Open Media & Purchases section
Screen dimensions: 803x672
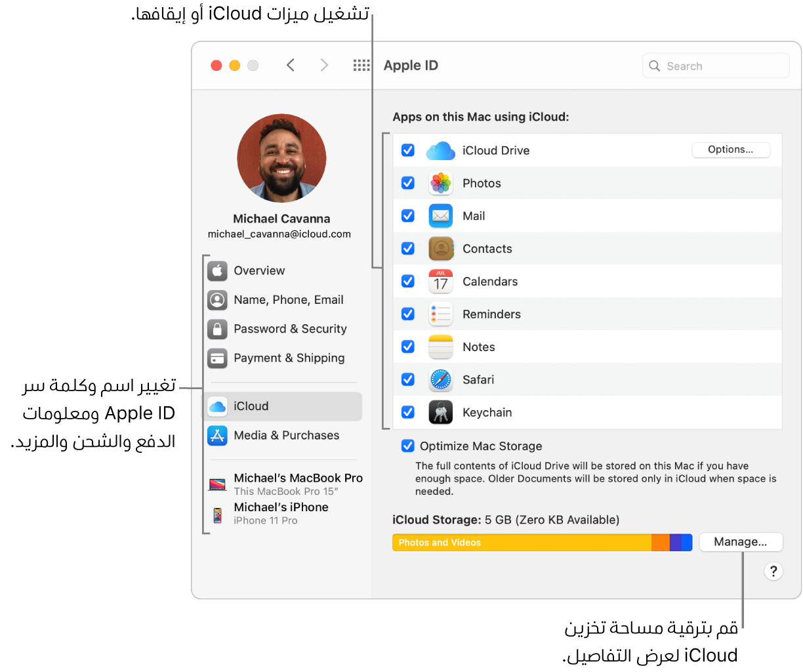point(282,436)
